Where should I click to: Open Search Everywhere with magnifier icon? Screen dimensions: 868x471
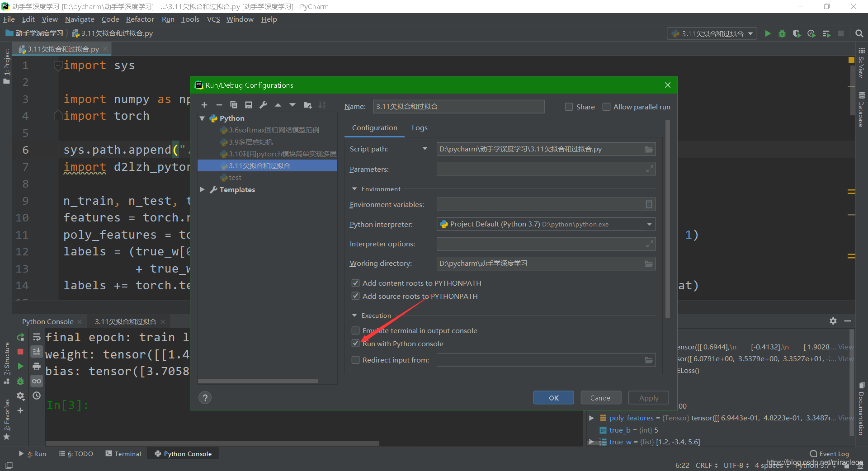(x=859, y=33)
